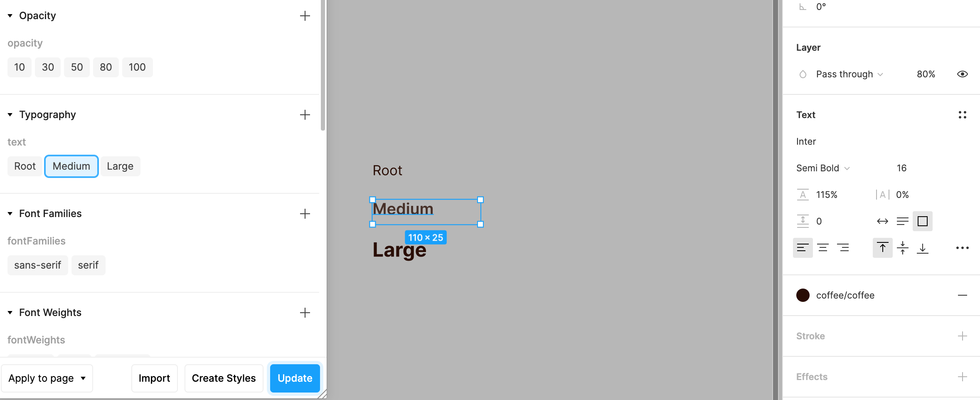Open more text options with ellipsis icon
Viewport: 980px width, 400px height.
963,247
